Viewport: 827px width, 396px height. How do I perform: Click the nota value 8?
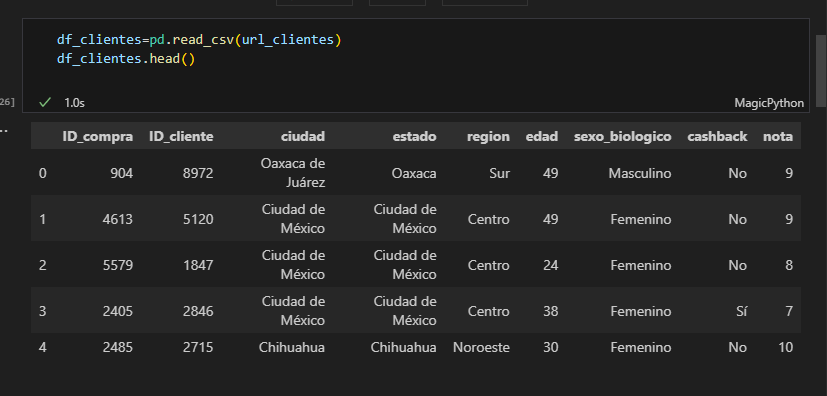click(x=789, y=265)
